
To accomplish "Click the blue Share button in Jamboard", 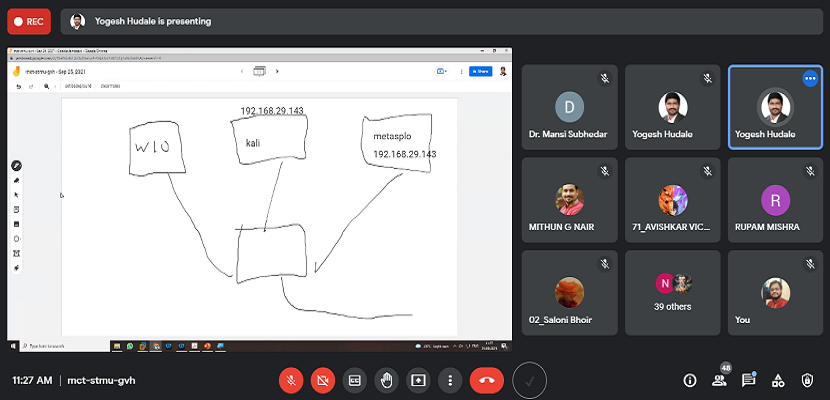I will tap(481, 71).
